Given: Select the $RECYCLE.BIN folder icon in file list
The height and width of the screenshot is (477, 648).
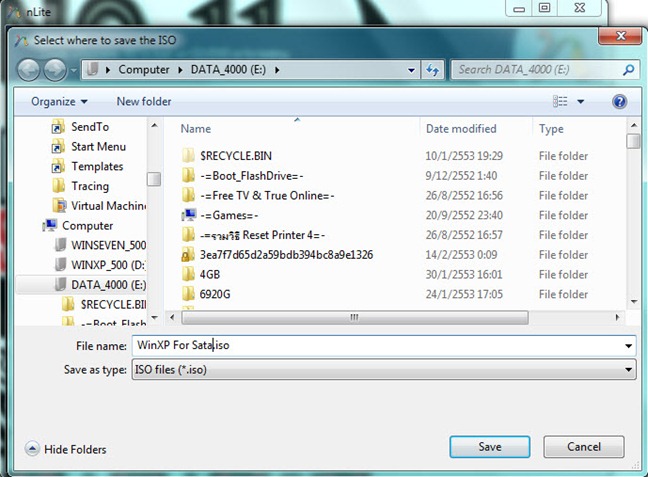Looking at the screenshot, I should [188, 156].
